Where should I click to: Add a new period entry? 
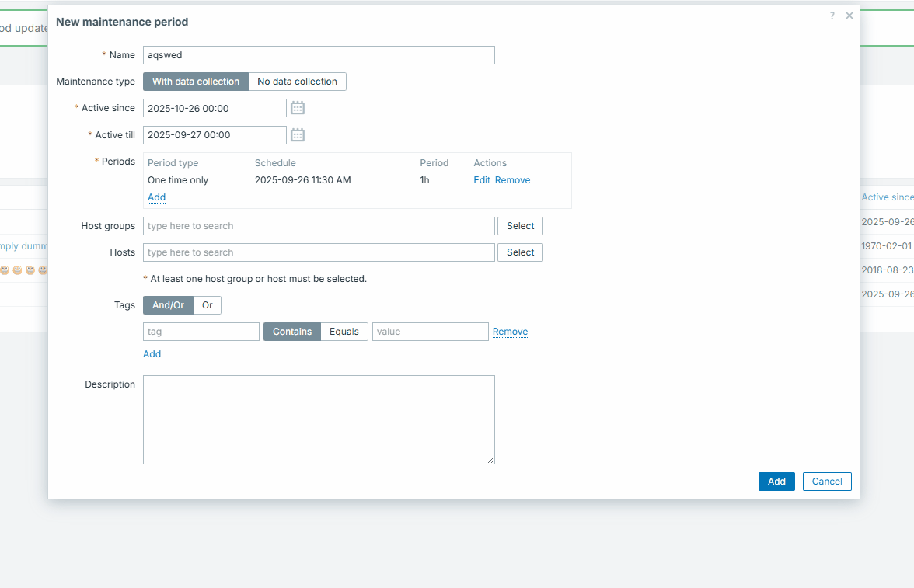click(x=156, y=197)
